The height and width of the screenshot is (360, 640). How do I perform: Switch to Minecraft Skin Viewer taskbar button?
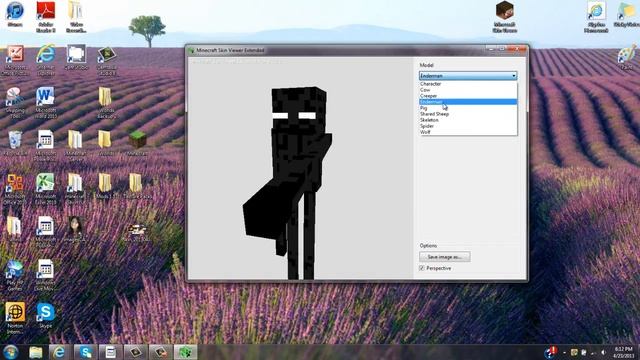point(185,352)
